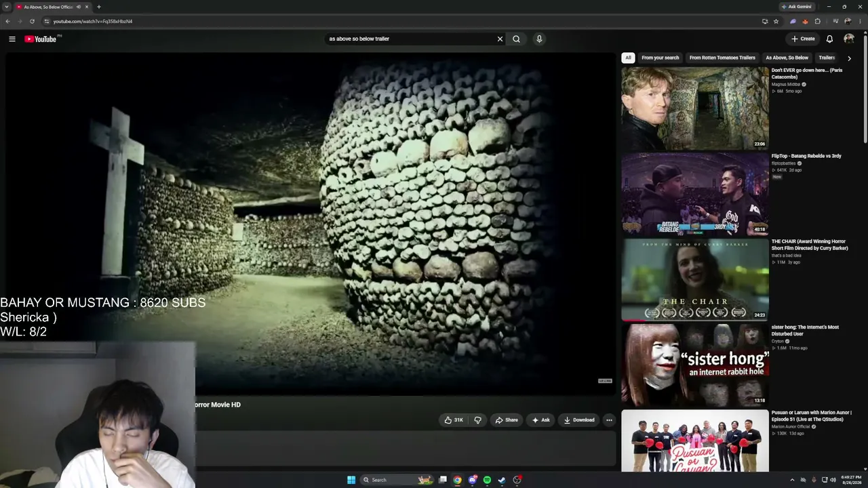This screenshot has width=868, height=488.
Task: Open title "FlipTop - Batang Rebelde vs 3rdy"
Action: tap(806, 156)
